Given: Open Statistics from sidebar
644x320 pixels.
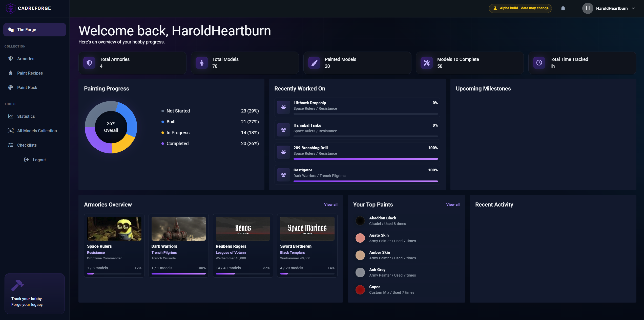Looking at the screenshot, I should pos(35,116).
